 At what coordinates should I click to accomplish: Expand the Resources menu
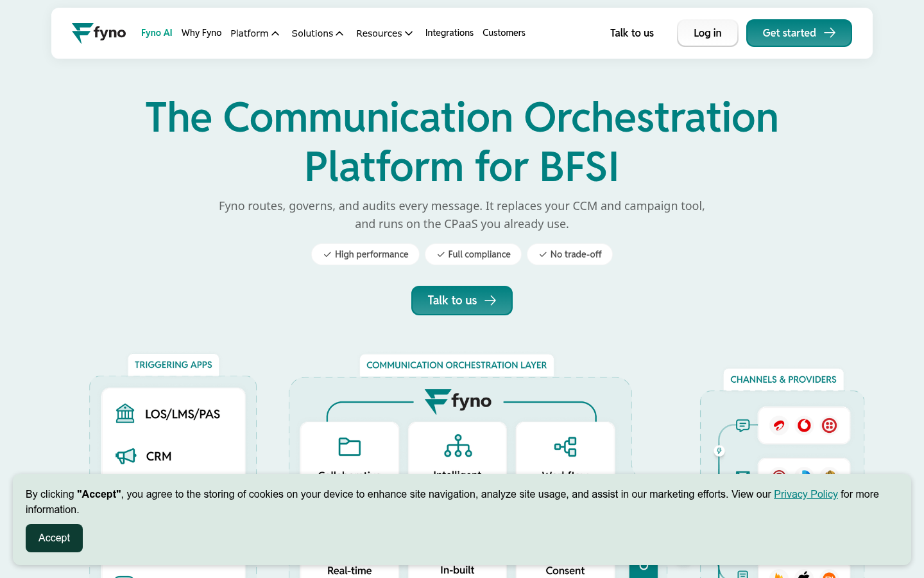(384, 33)
